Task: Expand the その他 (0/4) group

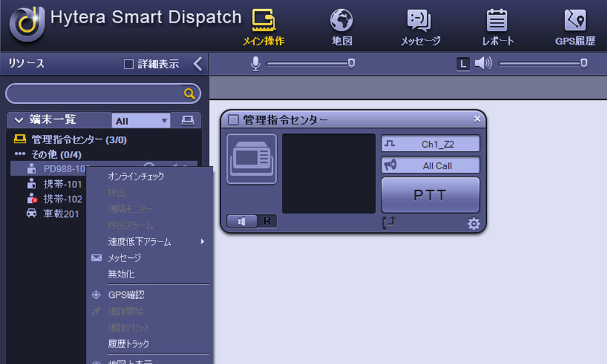Action: [56, 154]
